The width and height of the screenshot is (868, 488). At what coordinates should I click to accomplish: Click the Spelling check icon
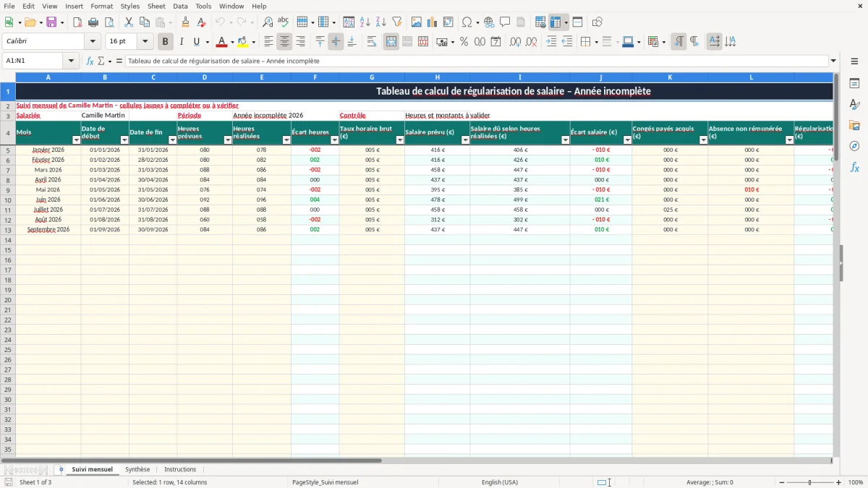pos(284,22)
